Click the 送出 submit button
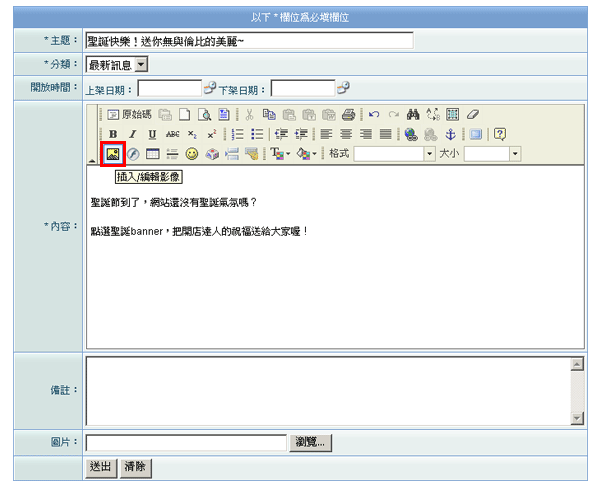Screen dimensions: 600x493 (101, 466)
